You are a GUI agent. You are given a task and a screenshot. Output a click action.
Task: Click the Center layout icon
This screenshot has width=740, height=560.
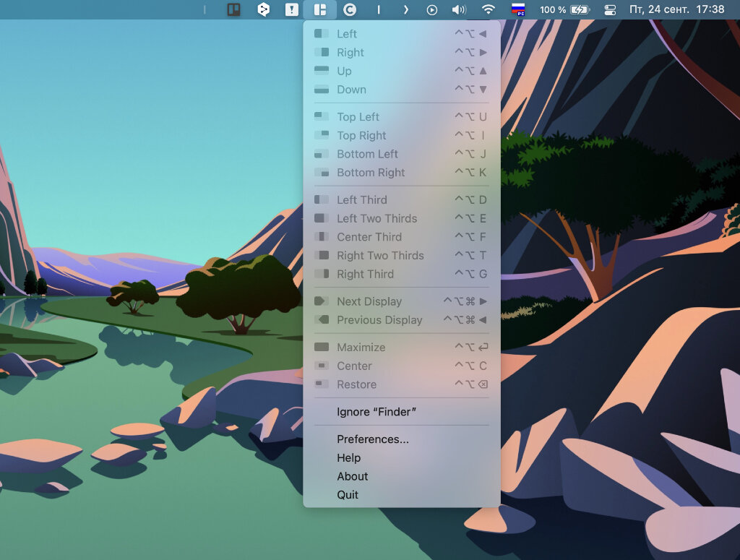click(x=322, y=366)
